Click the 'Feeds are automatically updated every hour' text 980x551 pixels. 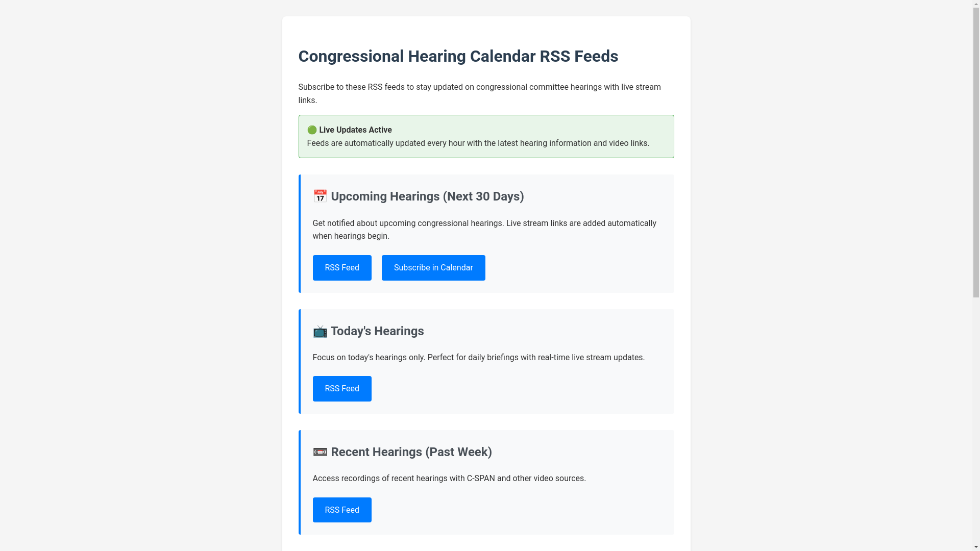[x=478, y=143]
